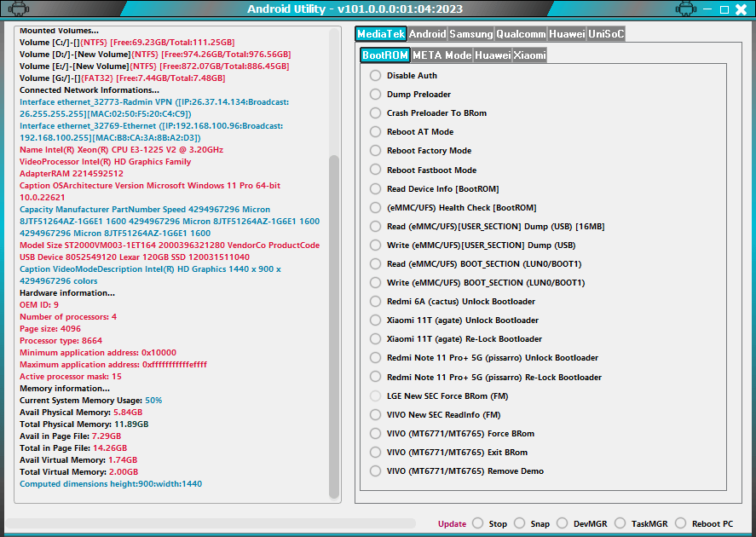Select Xiaomi 11T (agate) Re-Lock Bootloader
The image size is (756, 537).
(x=375, y=338)
